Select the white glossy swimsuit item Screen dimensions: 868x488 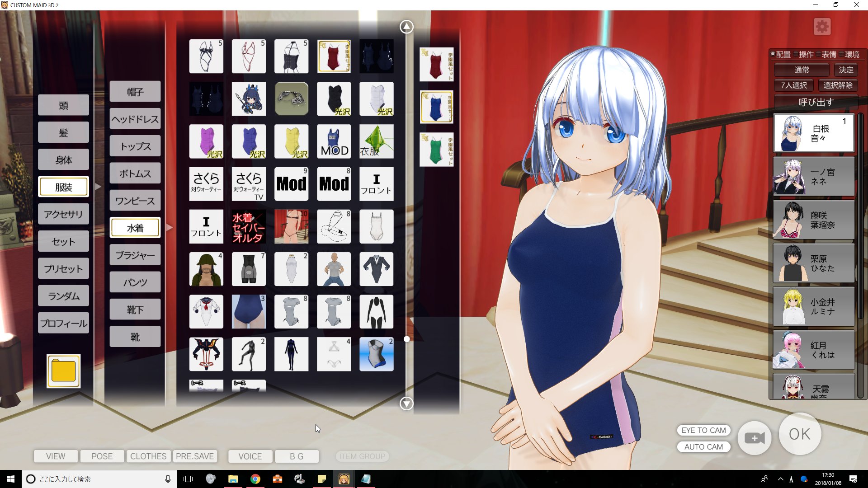pos(376,99)
